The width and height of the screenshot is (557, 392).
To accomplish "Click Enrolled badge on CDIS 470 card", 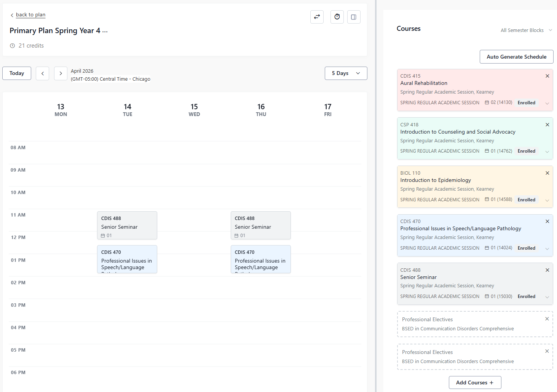I will [527, 248].
